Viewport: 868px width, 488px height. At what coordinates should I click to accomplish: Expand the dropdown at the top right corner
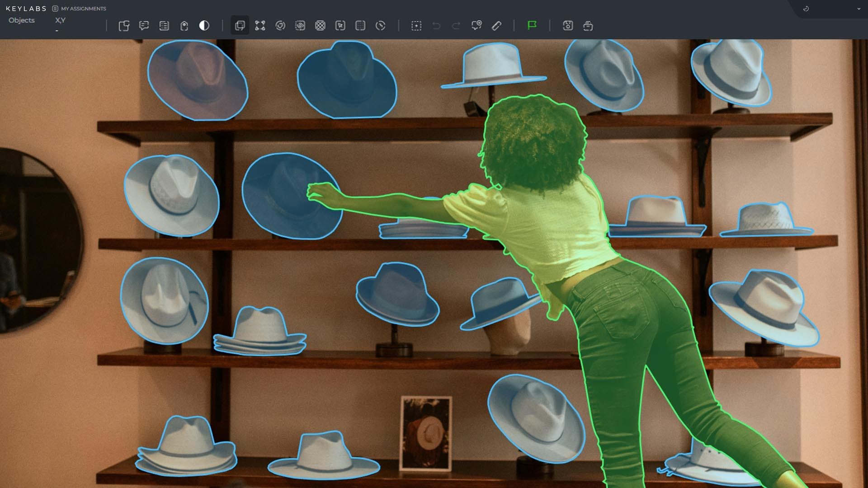(858, 9)
